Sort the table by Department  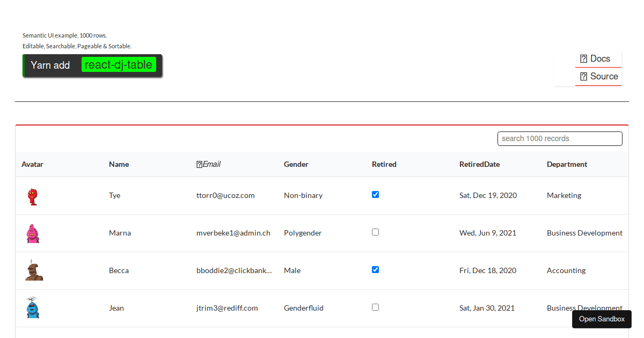(x=567, y=164)
